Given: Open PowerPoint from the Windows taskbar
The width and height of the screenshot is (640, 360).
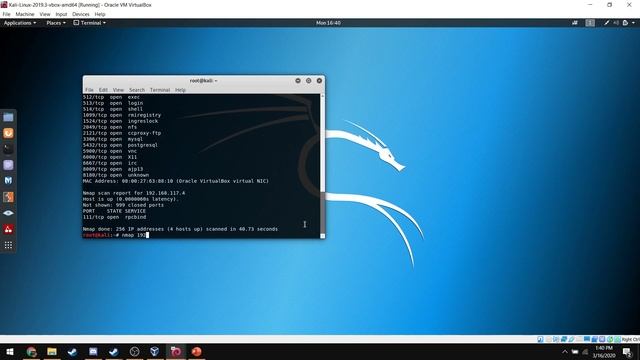Looking at the screenshot, I should [196, 352].
